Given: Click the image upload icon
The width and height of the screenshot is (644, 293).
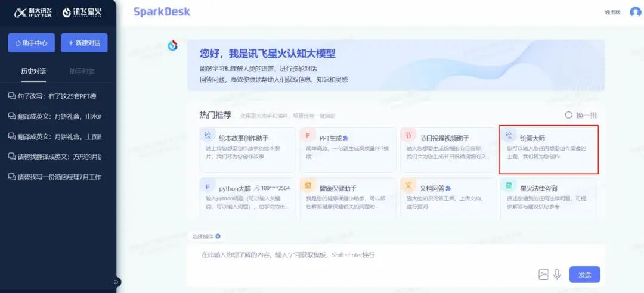Looking at the screenshot, I should click(x=543, y=275).
